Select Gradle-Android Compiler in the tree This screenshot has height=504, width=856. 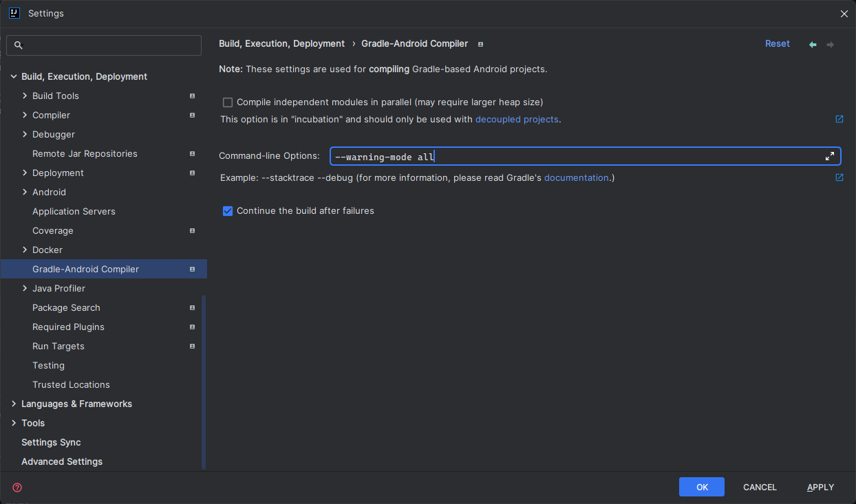pos(103,269)
